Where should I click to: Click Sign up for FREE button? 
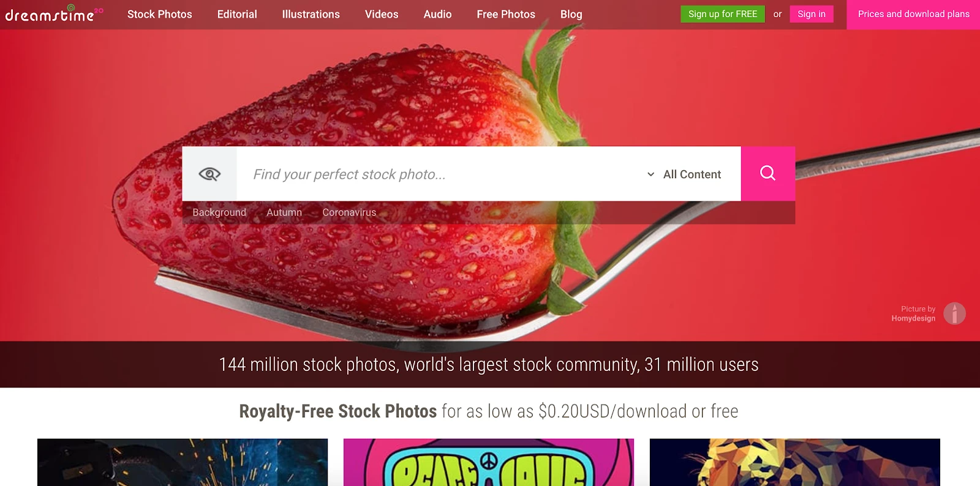(723, 14)
